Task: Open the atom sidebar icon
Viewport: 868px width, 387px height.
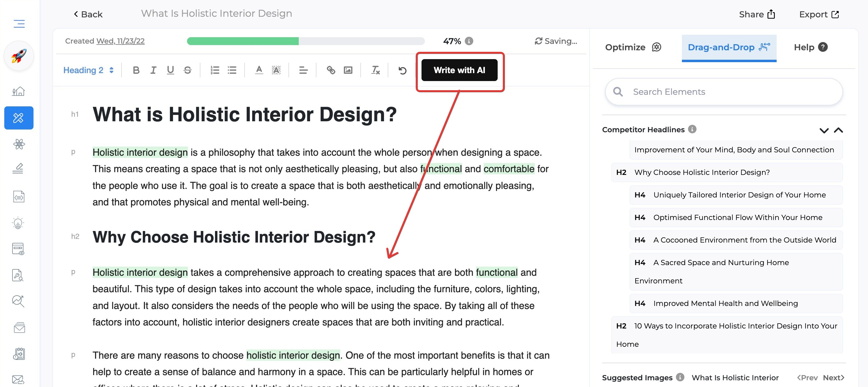Action: point(19,144)
